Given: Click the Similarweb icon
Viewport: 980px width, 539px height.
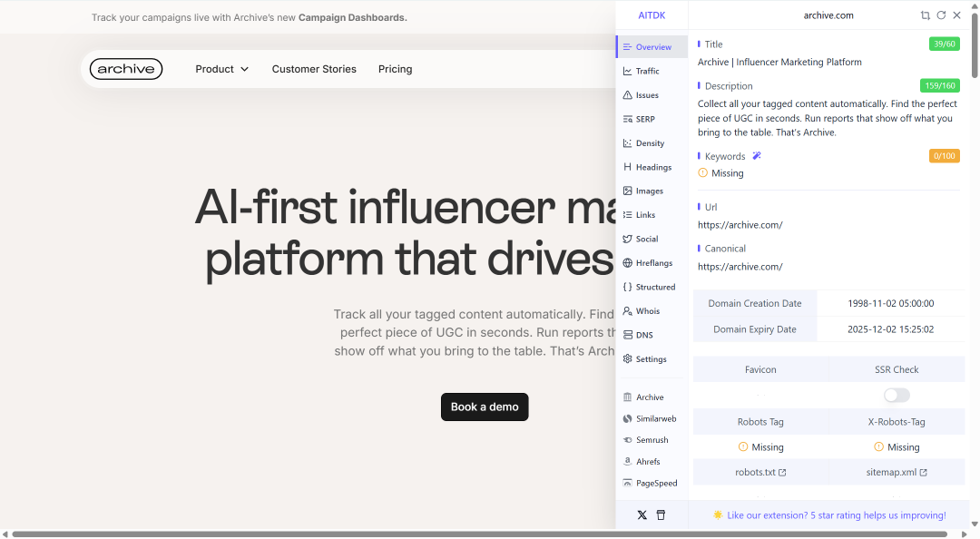Looking at the screenshot, I should click(x=628, y=418).
